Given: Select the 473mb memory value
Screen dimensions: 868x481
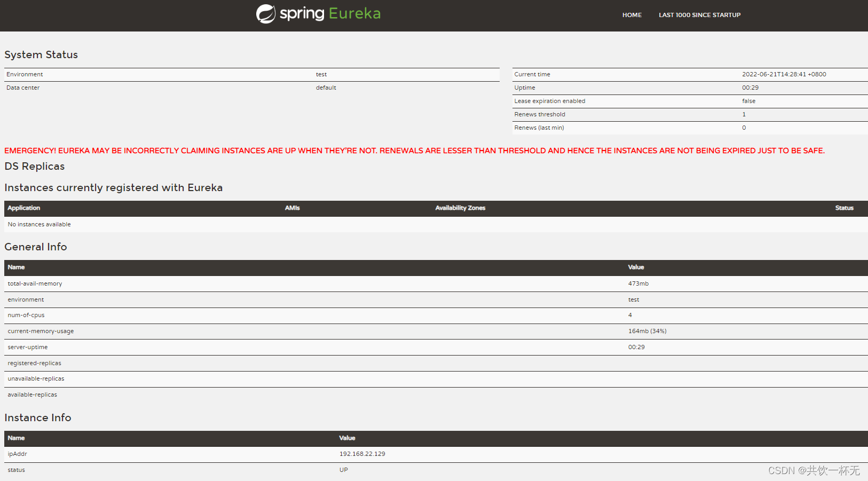Looking at the screenshot, I should (x=638, y=283).
